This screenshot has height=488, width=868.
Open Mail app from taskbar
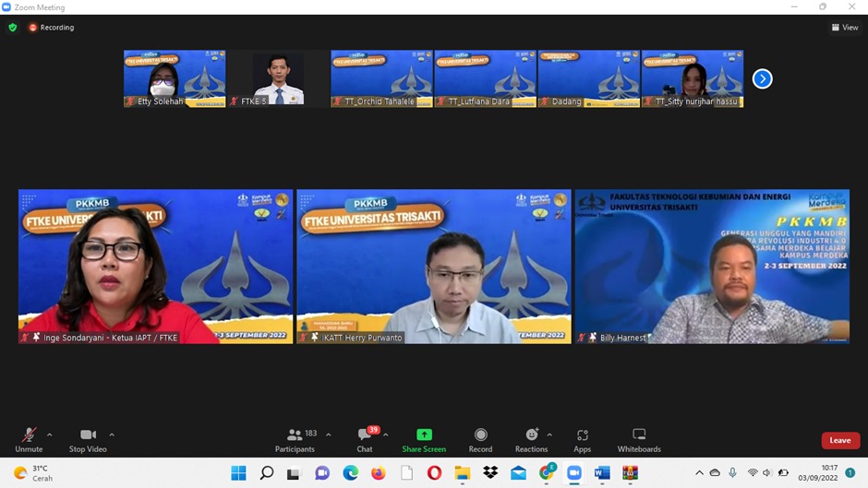pos(519,473)
